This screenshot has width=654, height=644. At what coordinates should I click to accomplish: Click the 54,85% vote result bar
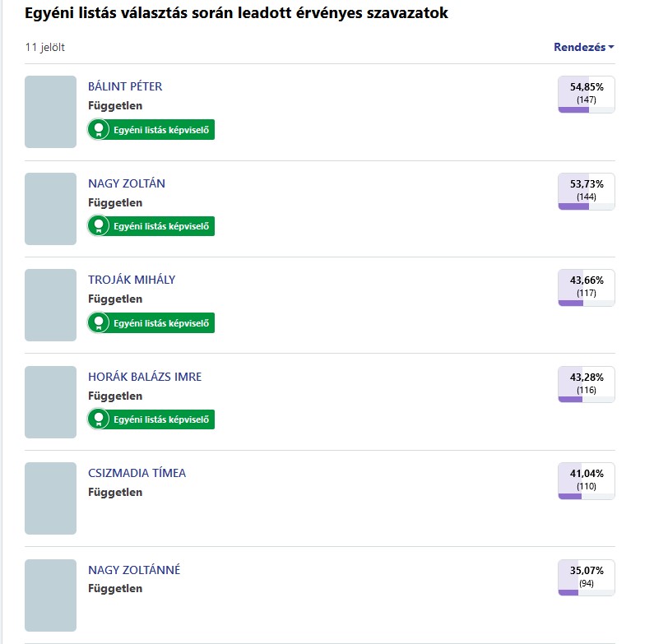pos(586,109)
